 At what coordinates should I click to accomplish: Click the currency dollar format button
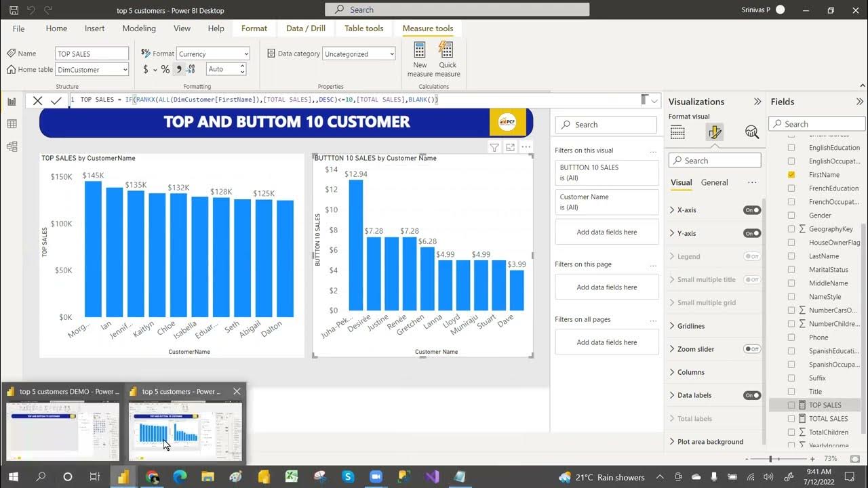tap(146, 69)
